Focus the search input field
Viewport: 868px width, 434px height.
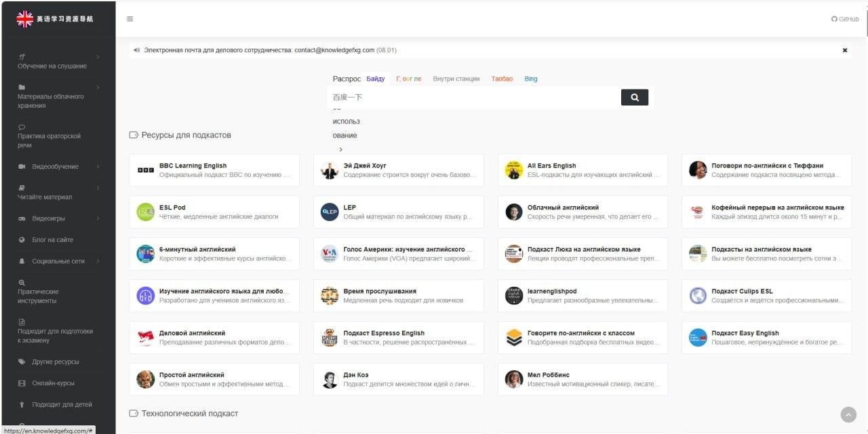(475, 97)
